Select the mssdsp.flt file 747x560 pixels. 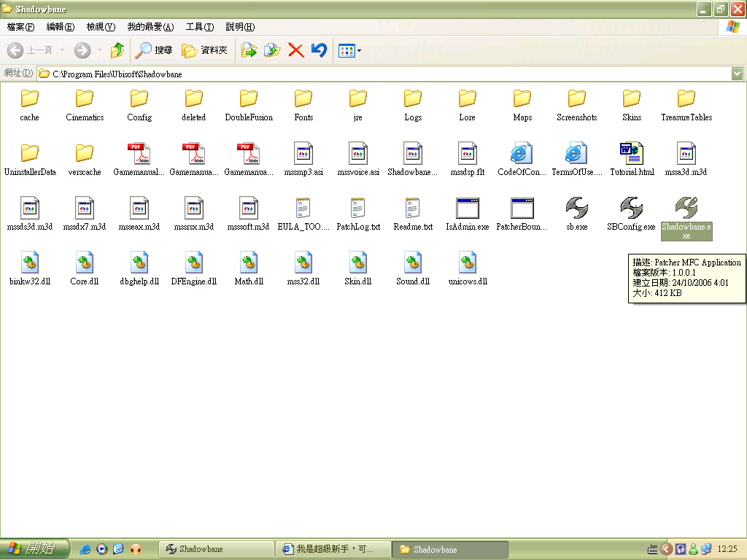pos(468,160)
